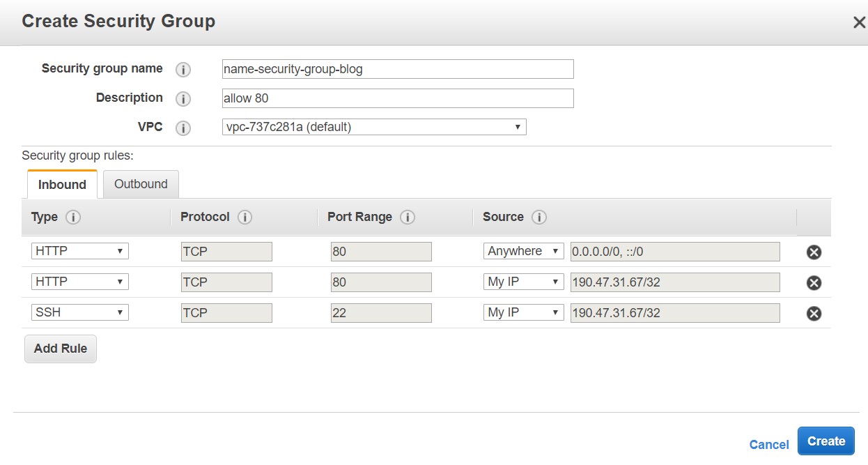The width and height of the screenshot is (868, 465).
Task: Delete the HTTP rule with My IP source
Action: [x=814, y=283]
